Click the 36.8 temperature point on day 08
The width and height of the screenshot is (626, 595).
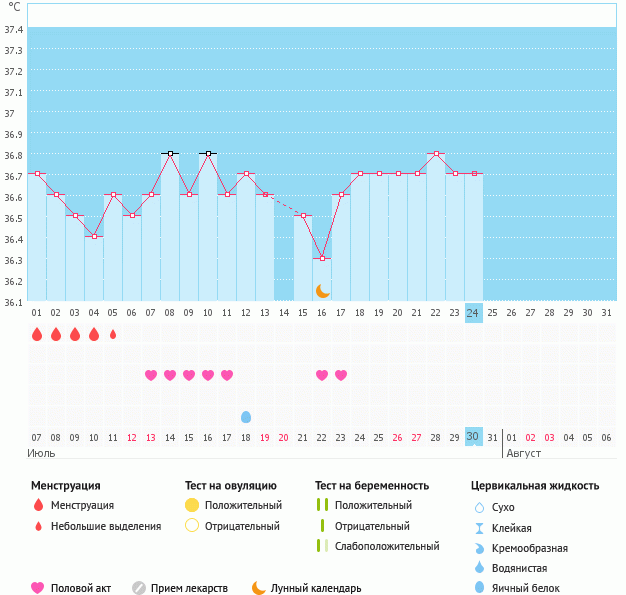[x=170, y=153]
